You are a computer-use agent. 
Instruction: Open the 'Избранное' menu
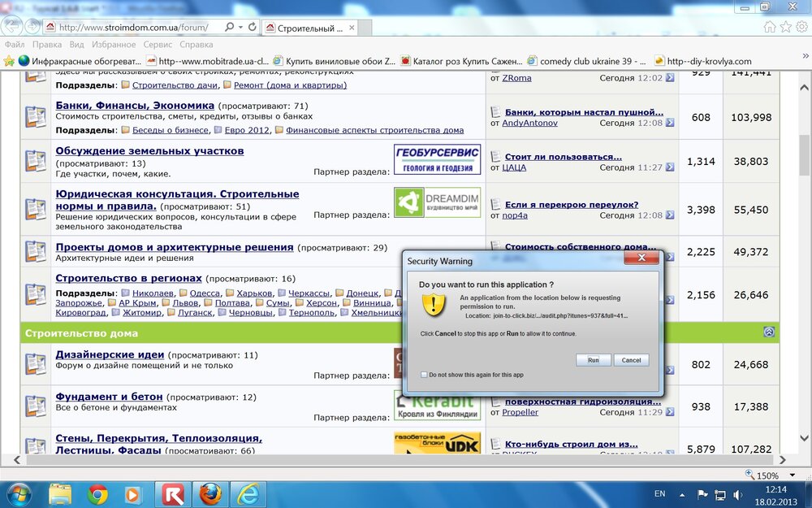click(114, 45)
